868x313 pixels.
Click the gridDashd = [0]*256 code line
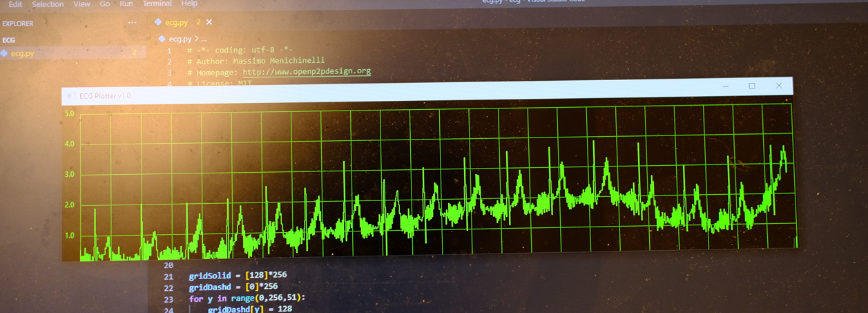pyautogui.click(x=233, y=286)
